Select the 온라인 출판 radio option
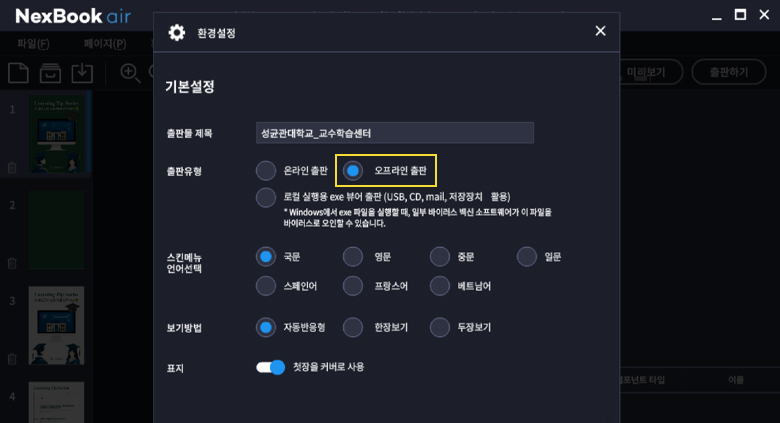Image resolution: width=780 pixels, height=423 pixels. coord(266,171)
